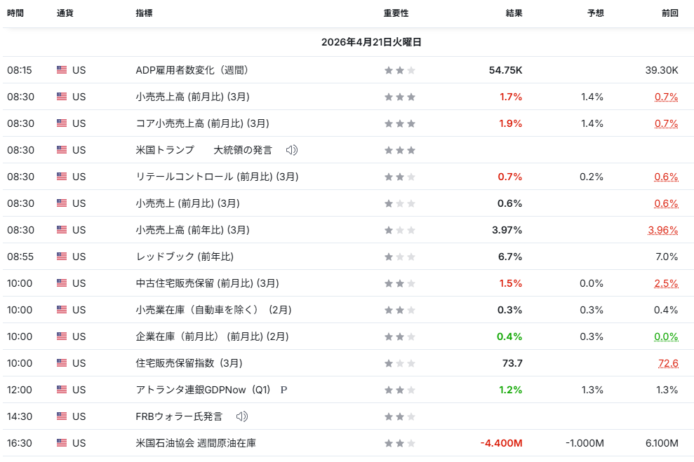694x462 pixels.
Task: Click the speaker icon beside the Trump speech event
Action: tap(292, 150)
